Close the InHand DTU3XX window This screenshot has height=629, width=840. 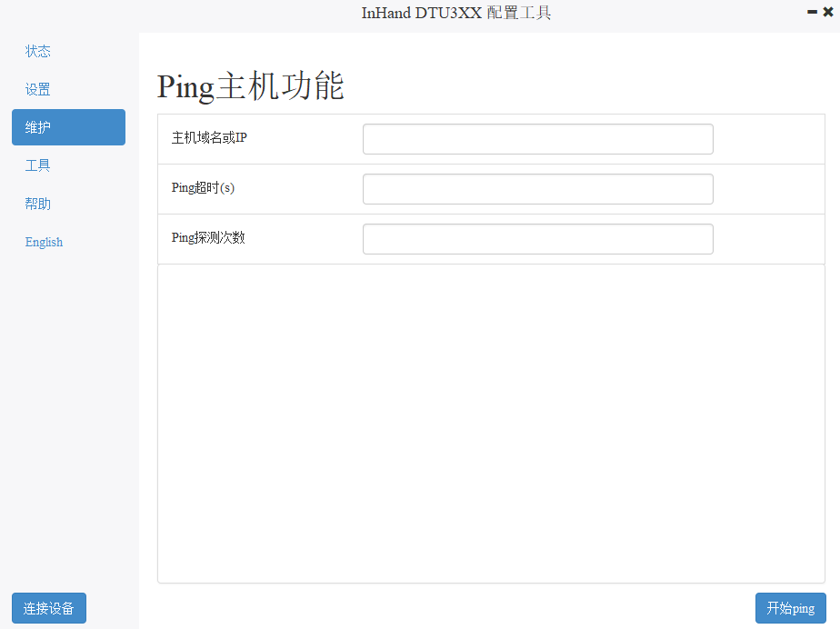(828, 12)
